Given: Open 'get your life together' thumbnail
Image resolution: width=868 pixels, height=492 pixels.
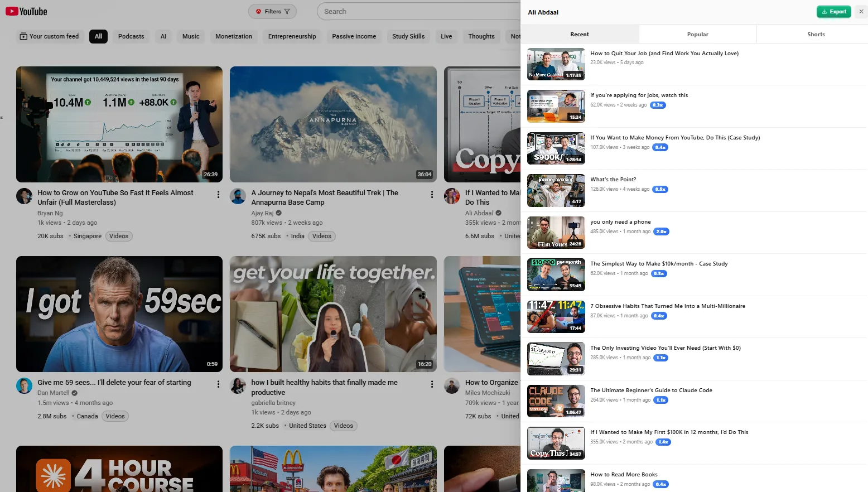Looking at the screenshot, I should (x=333, y=314).
